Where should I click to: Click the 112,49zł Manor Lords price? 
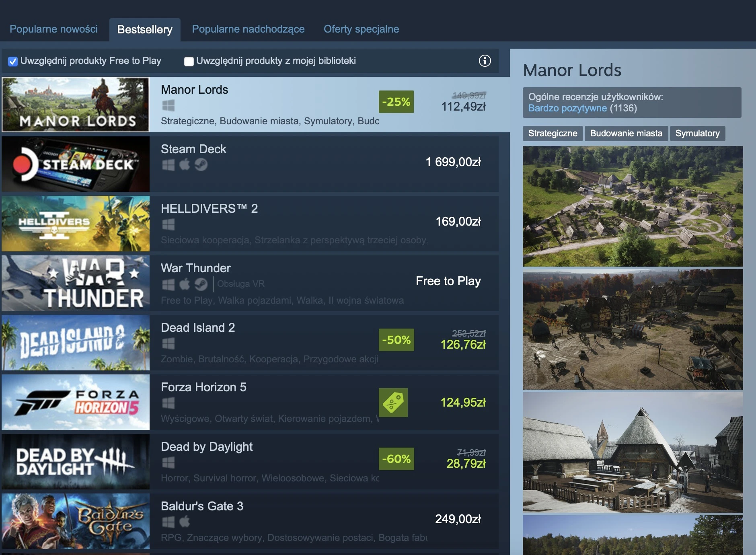pos(464,106)
